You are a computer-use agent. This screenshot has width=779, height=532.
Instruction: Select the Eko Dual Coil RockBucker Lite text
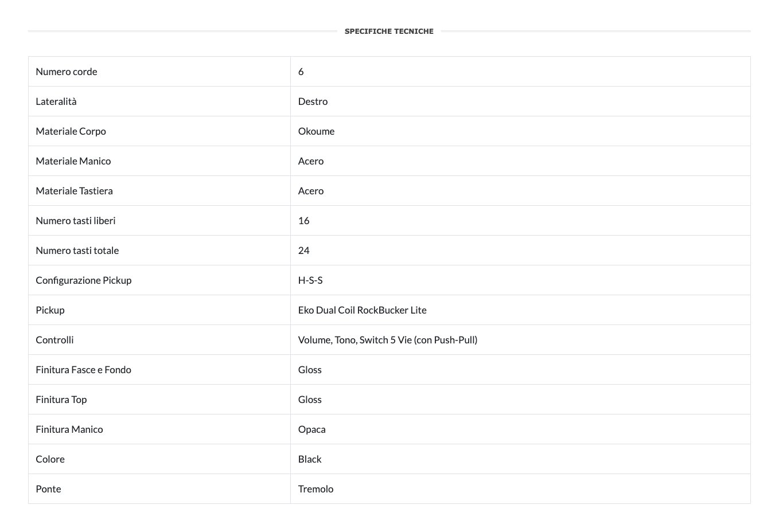tap(362, 310)
